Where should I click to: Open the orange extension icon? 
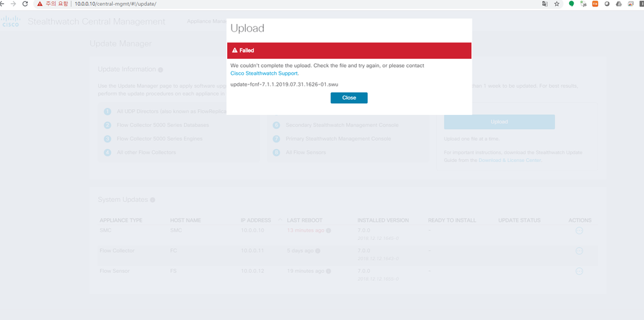595,4
